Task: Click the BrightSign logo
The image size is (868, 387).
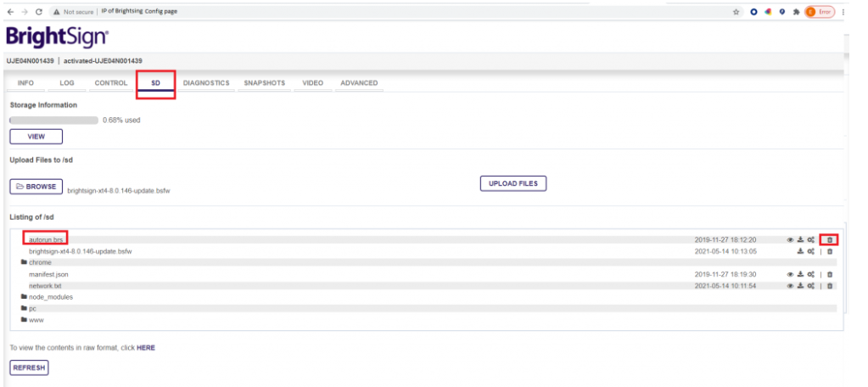Action: point(57,36)
